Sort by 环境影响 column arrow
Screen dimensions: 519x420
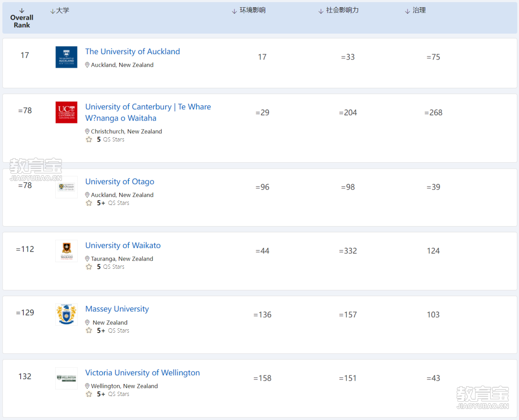pyautogui.click(x=235, y=11)
